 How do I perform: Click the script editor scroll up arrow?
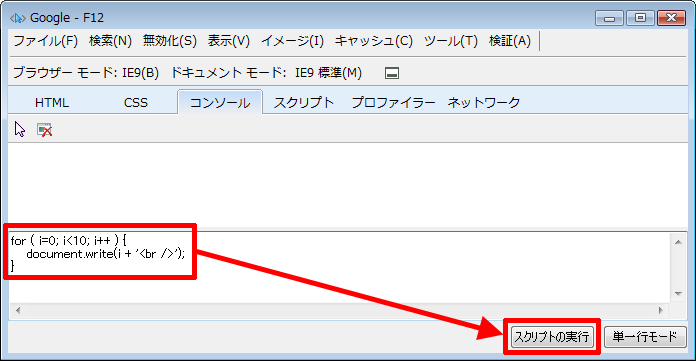point(678,242)
